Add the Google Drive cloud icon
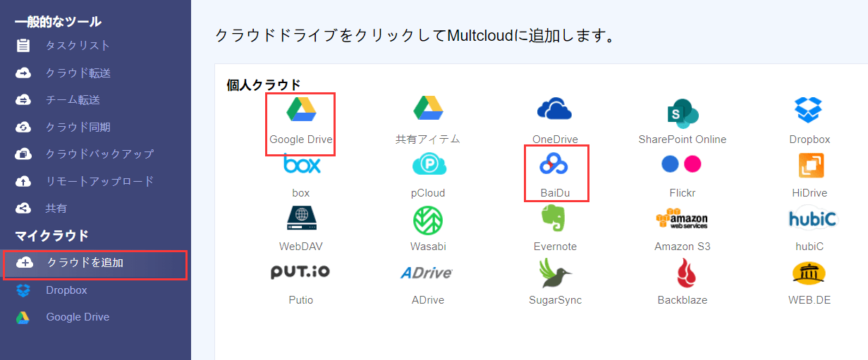The height and width of the screenshot is (360, 868). (301, 108)
